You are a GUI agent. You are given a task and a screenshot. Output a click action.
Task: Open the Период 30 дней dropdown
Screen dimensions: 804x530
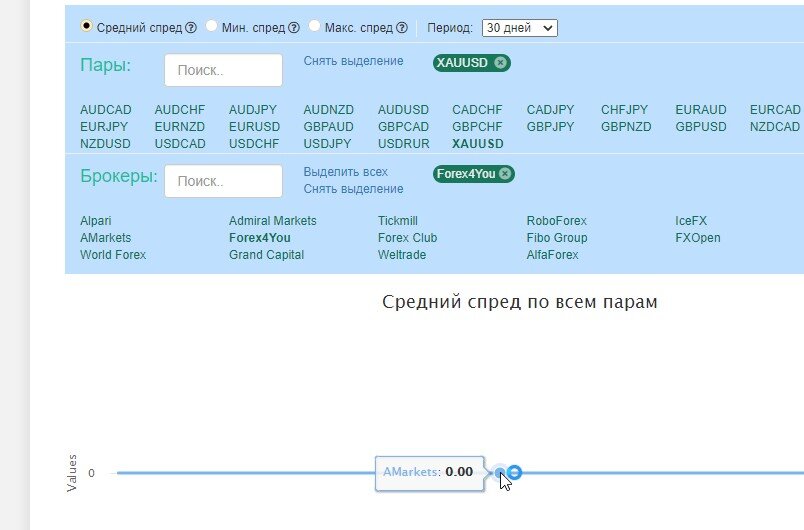(x=519, y=28)
